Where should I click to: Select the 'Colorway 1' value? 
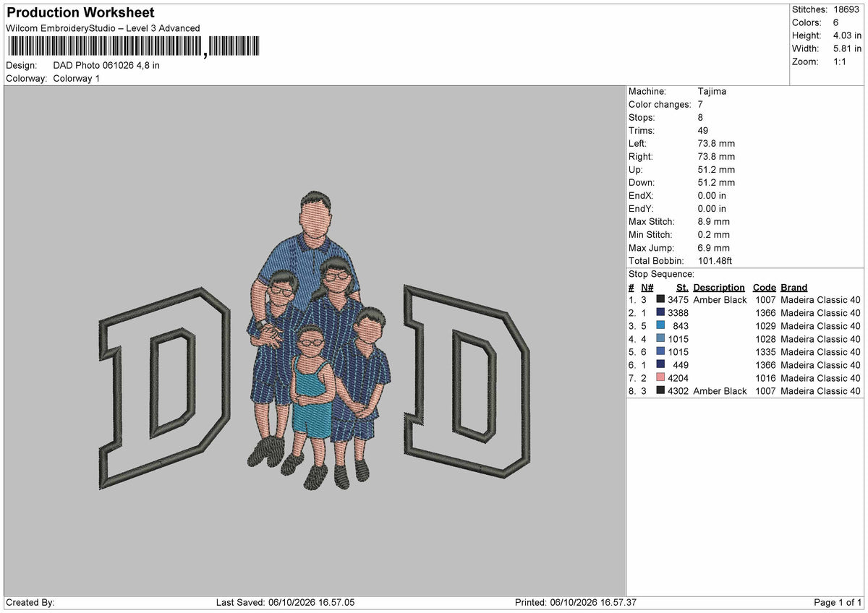point(77,78)
